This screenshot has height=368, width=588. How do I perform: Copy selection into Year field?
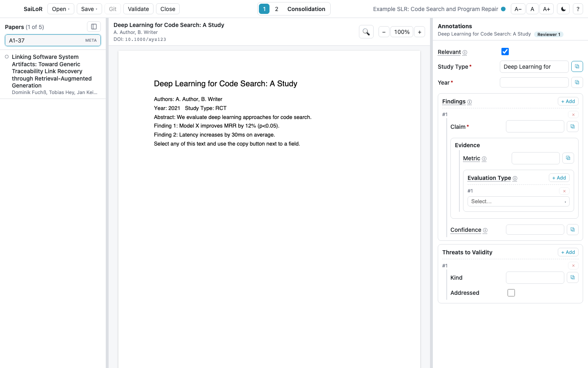pos(577,83)
